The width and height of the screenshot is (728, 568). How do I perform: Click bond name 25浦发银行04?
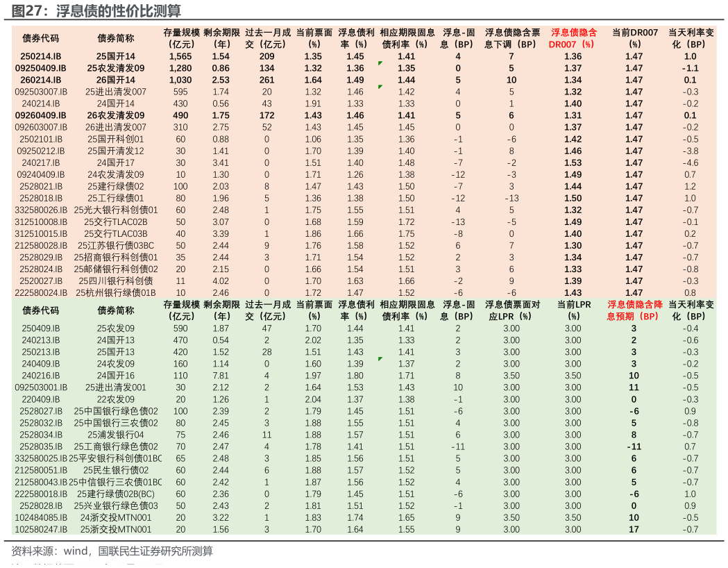[x=116, y=435]
